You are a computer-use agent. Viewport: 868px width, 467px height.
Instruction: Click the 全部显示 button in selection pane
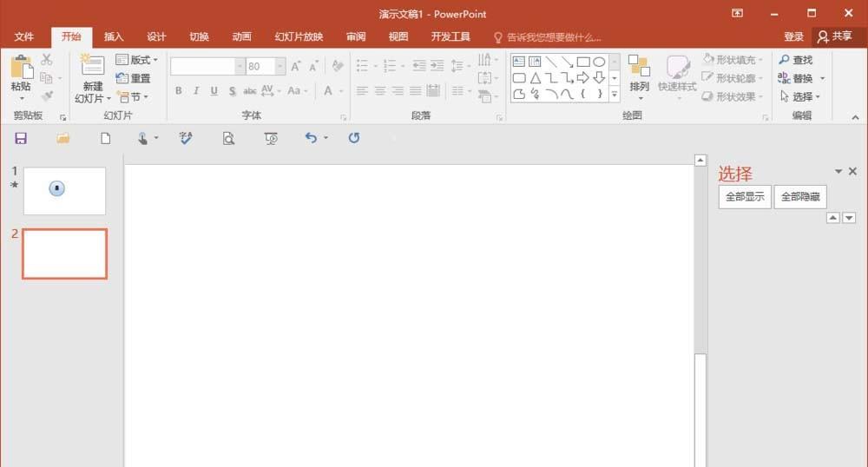click(744, 197)
